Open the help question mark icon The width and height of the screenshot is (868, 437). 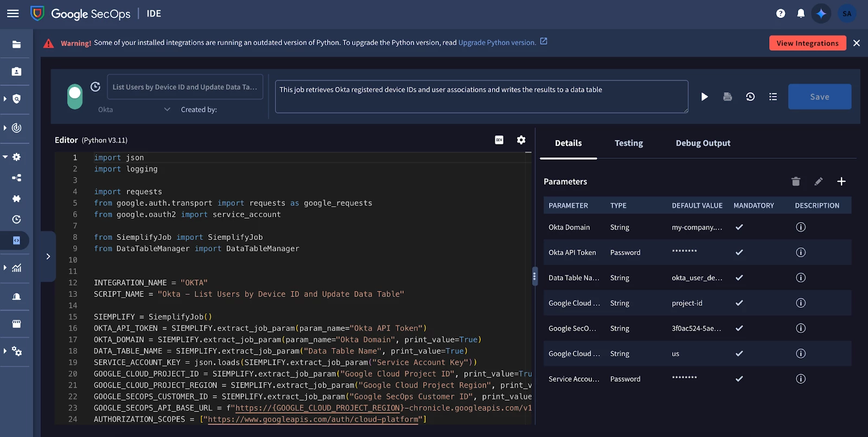781,14
